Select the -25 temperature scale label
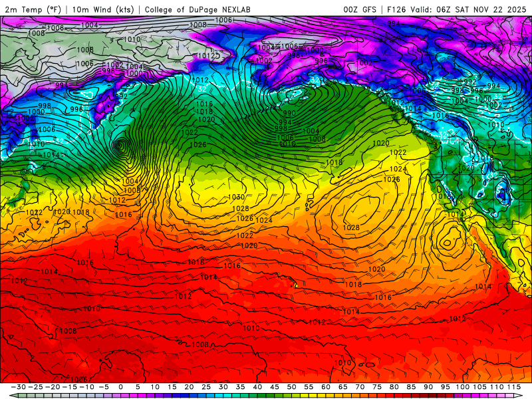This screenshot has width=532, height=399. coord(36,387)
